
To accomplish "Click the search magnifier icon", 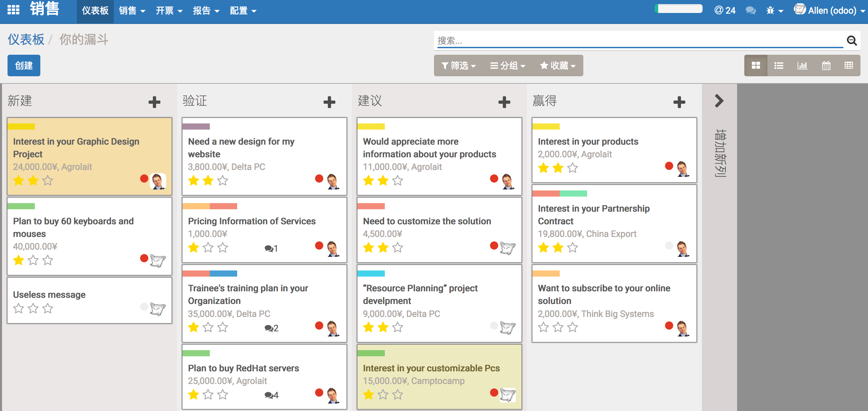I will click(x=852, y=41).
